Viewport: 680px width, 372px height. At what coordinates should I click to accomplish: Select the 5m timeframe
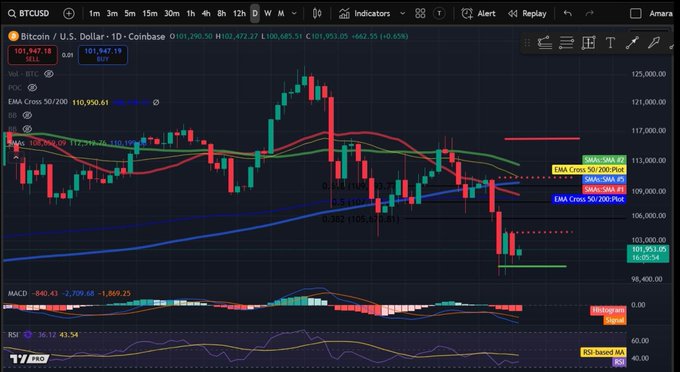click(x=130, y=13)
